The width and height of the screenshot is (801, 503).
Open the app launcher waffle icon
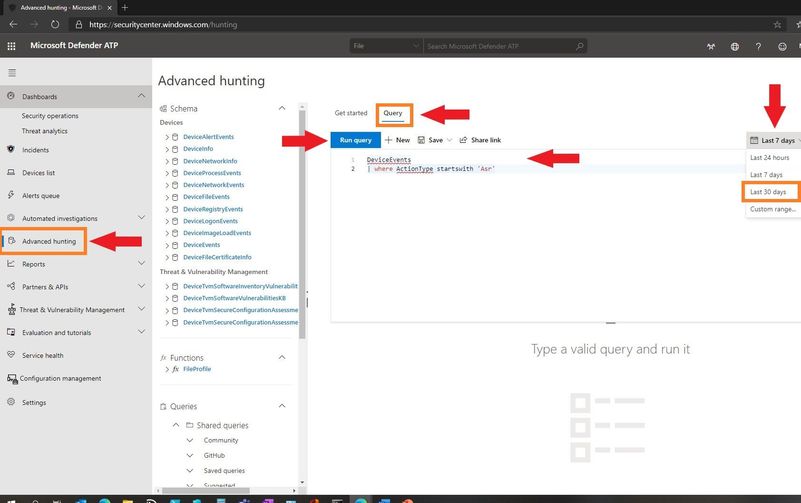pos(11,46)
